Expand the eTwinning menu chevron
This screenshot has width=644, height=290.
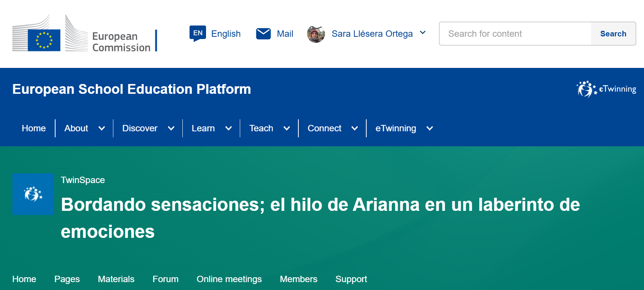[x=430, y=128]
